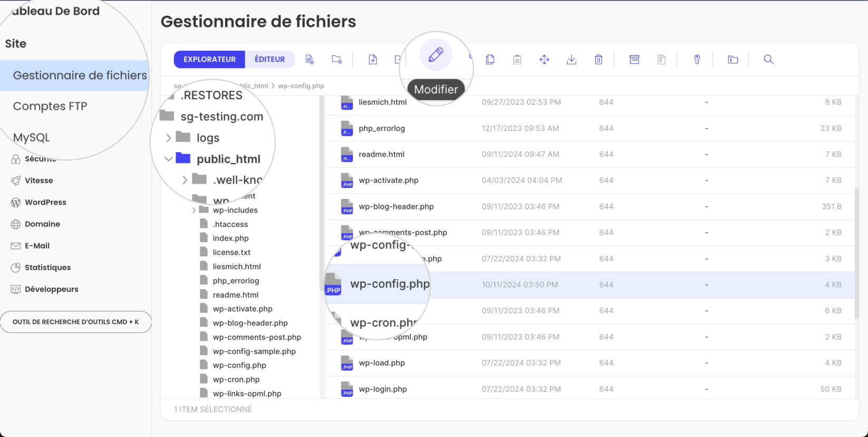Click OUTIL DE RECHERCHE D'OUTILS CMD + K button
The height and width of the screenshot is (437, 868).
(76, 322)
